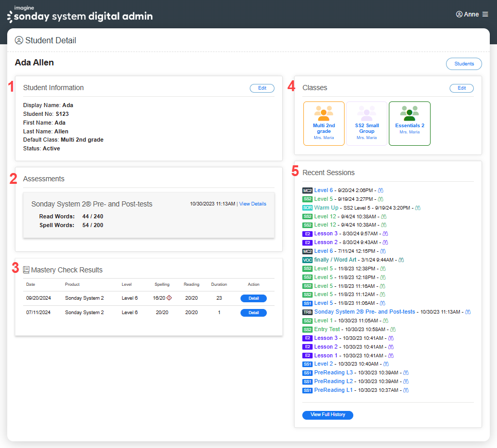The width and height of the screenshot is (497, 448).
Task: Open Level 2 10/30/23 10:40AM link
Action: pos(323,364)
